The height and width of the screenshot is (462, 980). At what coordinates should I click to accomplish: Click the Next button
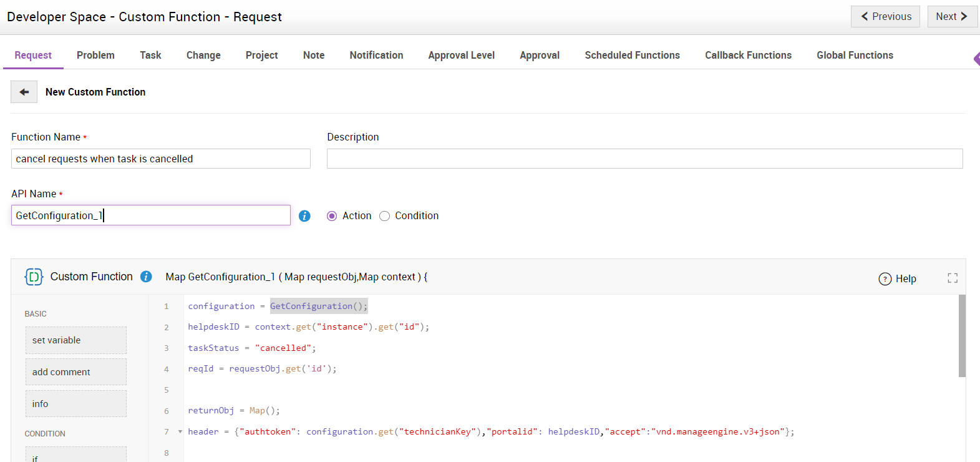(951, 17)
